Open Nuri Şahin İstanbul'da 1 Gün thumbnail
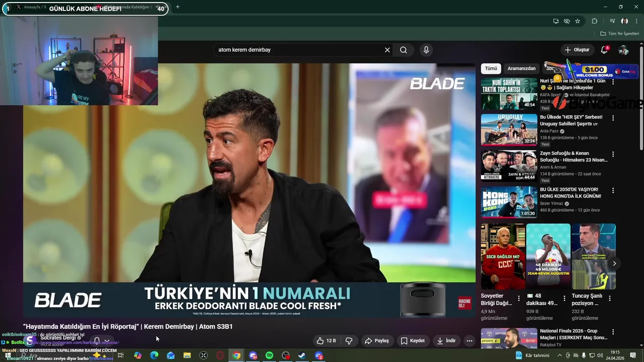 pyautogui.click(x=509, y=94)
